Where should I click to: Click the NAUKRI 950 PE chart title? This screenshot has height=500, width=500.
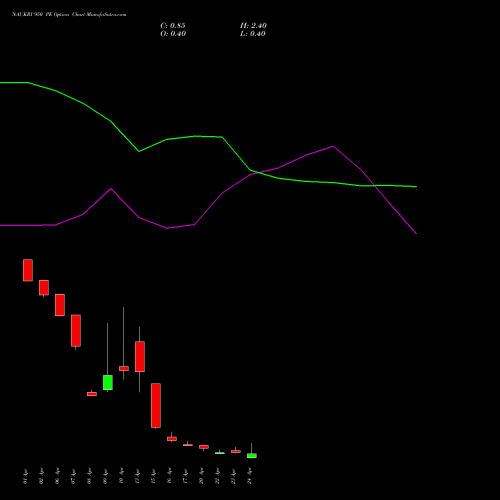click(69, 15)
